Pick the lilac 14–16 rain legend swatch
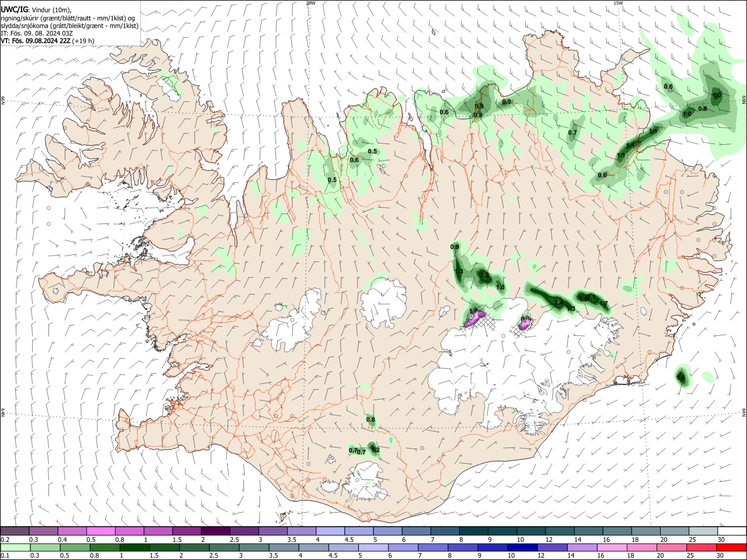 click(x=583, y=547)
